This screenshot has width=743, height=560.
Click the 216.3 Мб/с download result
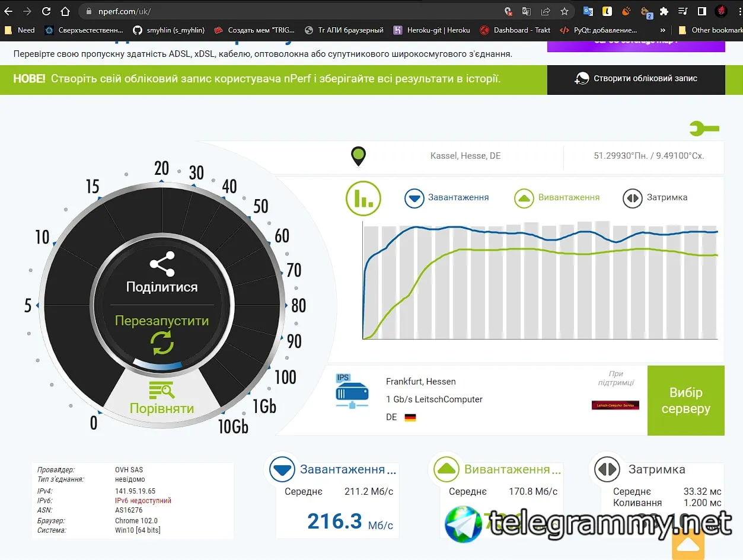[350, 521]
